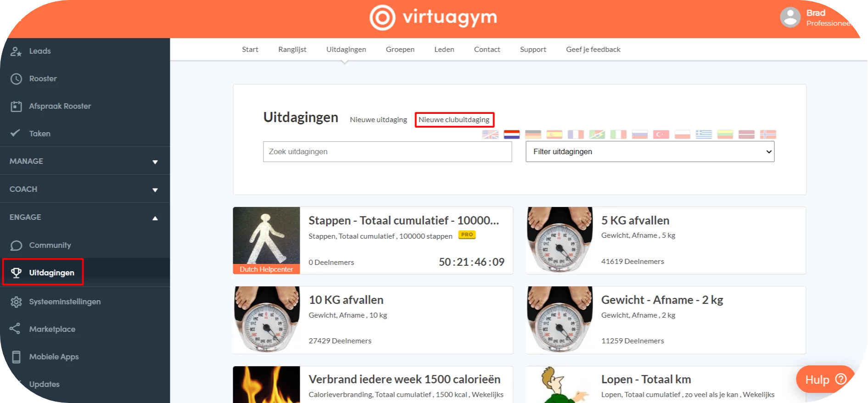This screenshot has height=403, width=868.
Task: Open the Gewicht Afname 2 kg thumbnail
Action: pos(559,320)
